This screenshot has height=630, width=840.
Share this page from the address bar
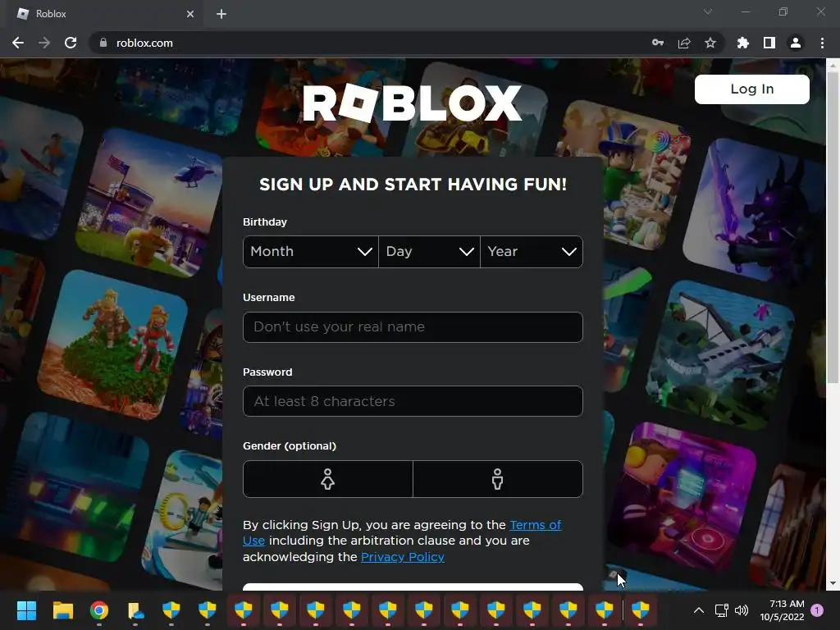click(x=684, y=43)
